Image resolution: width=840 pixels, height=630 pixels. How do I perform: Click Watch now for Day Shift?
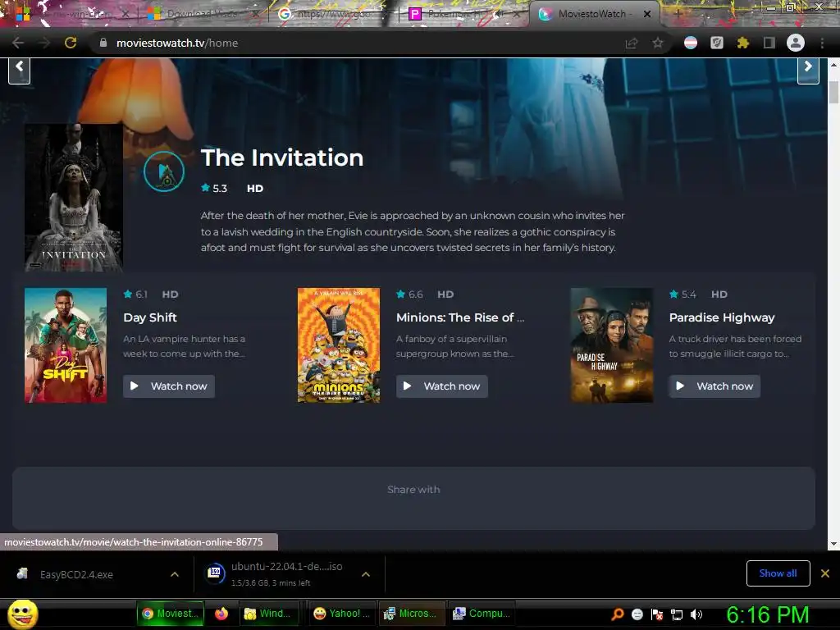[169, 386]
